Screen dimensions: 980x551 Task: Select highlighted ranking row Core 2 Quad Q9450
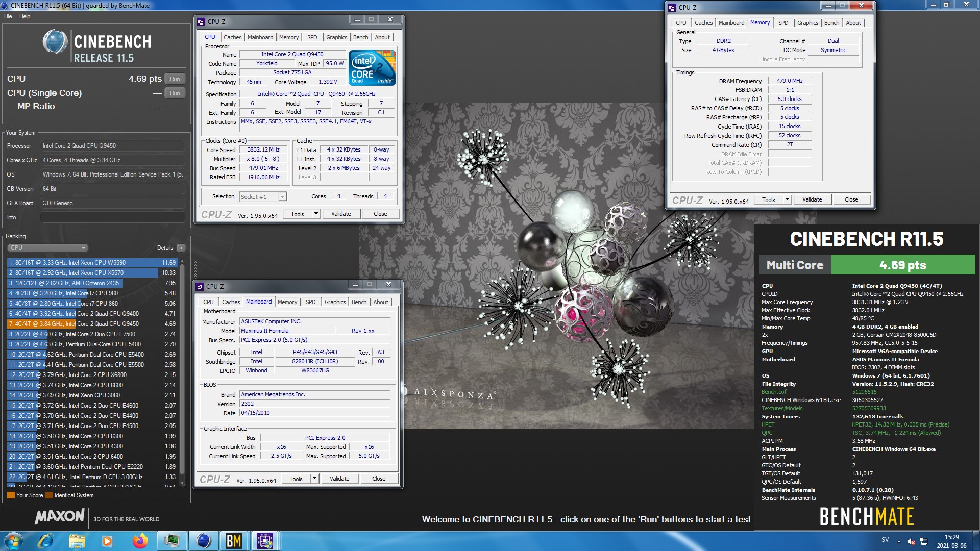pyautogui.click(x=92, y=324)
